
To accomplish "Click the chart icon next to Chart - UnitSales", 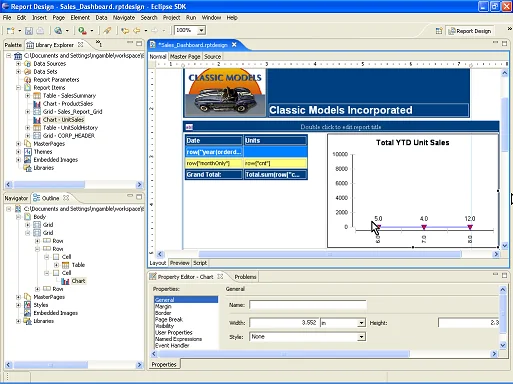I will (x=37, y=120).
